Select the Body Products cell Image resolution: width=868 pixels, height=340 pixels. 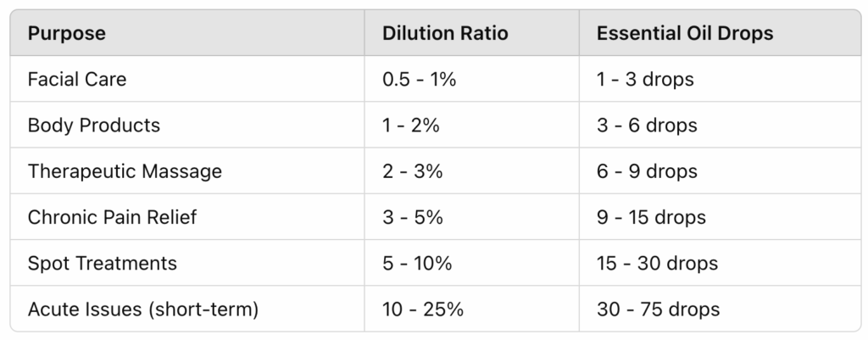(94, 125)
